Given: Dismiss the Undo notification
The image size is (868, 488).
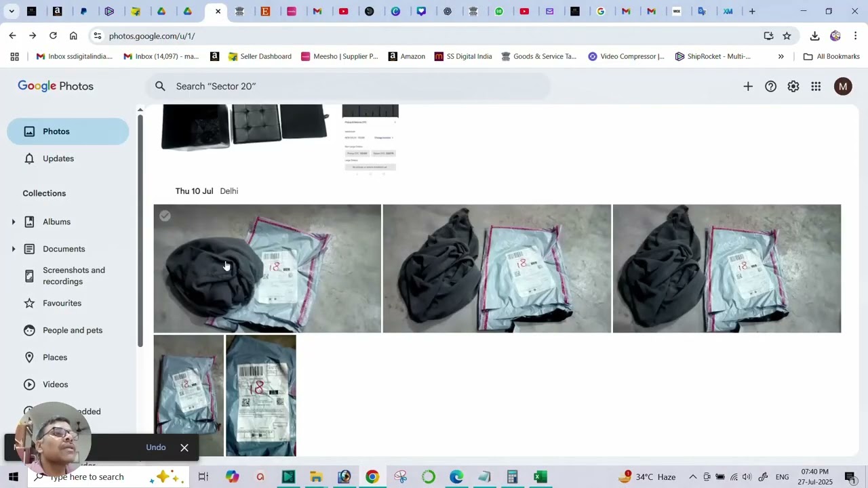Looking at the screenshot, I should pyautogui.click(x=184, y=447).
